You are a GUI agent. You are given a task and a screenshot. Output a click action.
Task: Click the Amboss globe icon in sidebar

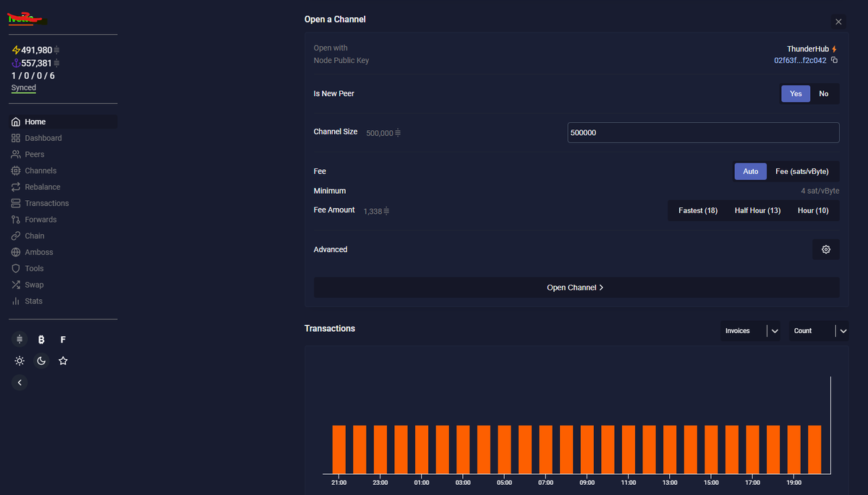click(x=16, y=252)
